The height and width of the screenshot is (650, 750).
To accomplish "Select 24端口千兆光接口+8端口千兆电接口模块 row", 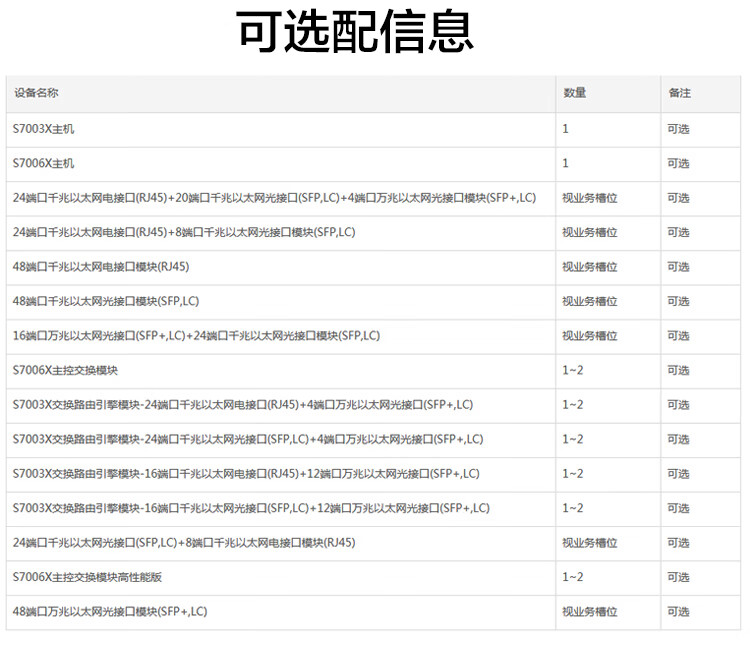I will point(184,543).
